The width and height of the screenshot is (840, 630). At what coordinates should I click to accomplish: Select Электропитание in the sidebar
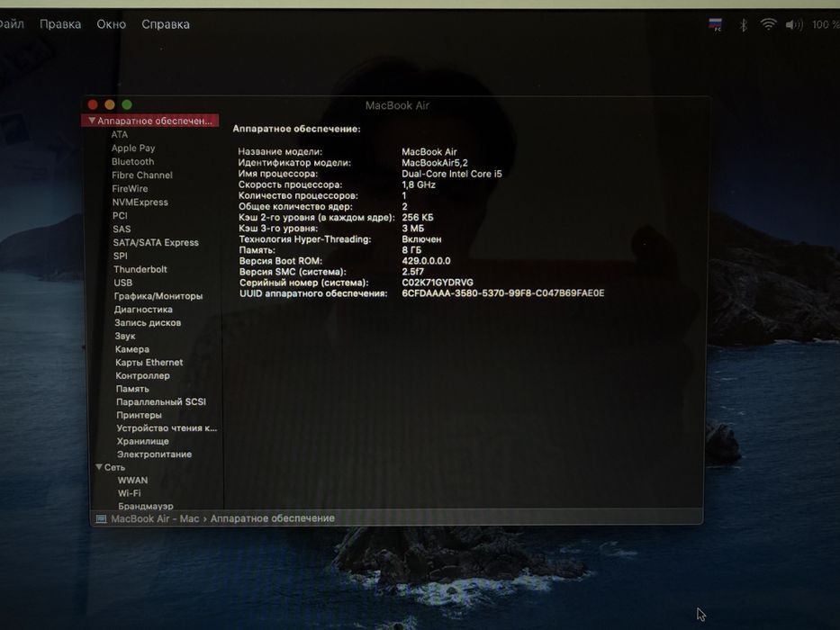tap(154, 454)
